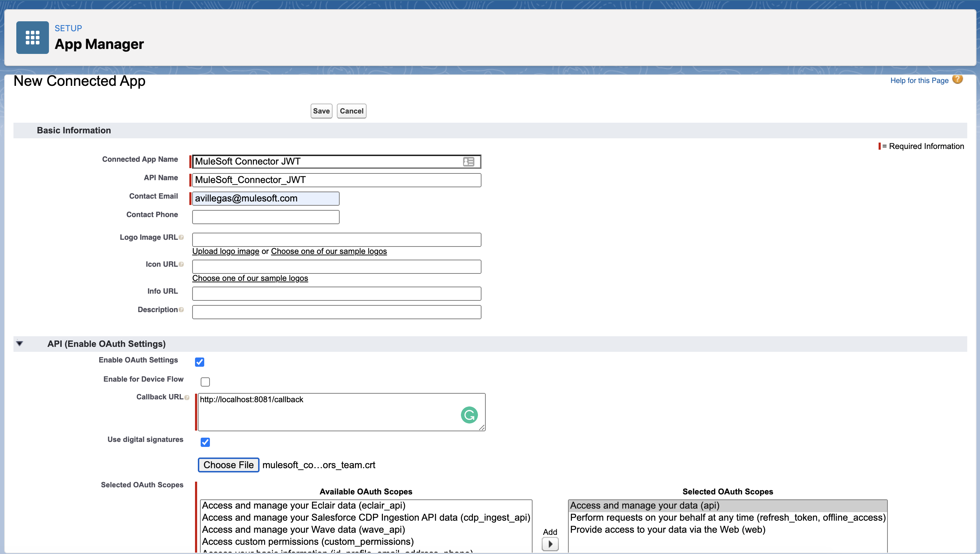
Task: Click the App Manager grid icon
Action: pos(32,37)
